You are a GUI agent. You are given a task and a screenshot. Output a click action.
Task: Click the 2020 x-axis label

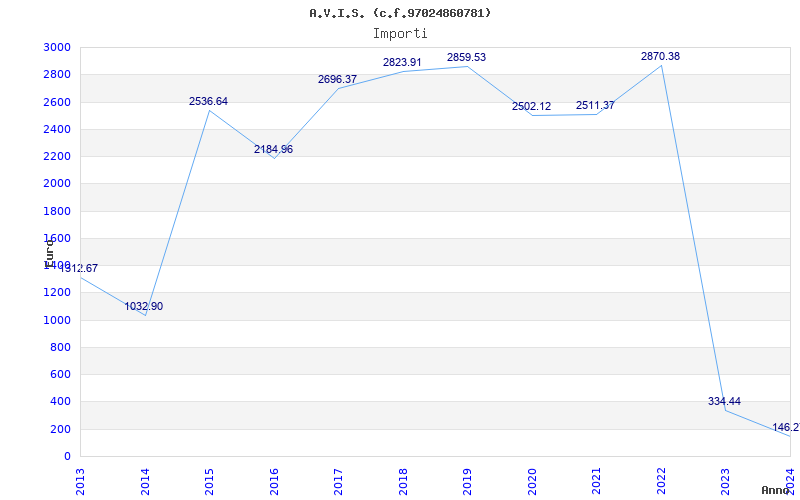532,481
